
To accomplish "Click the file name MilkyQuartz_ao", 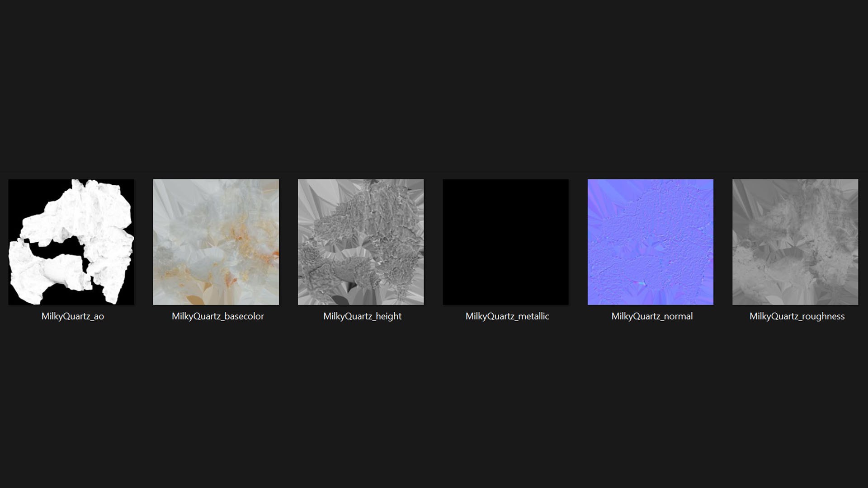I will (73, 316).
